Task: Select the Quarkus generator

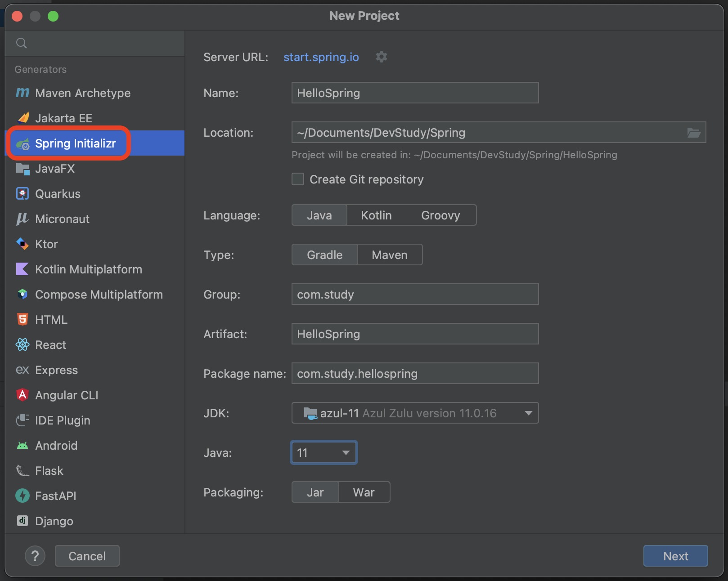Action: (94, 194)
